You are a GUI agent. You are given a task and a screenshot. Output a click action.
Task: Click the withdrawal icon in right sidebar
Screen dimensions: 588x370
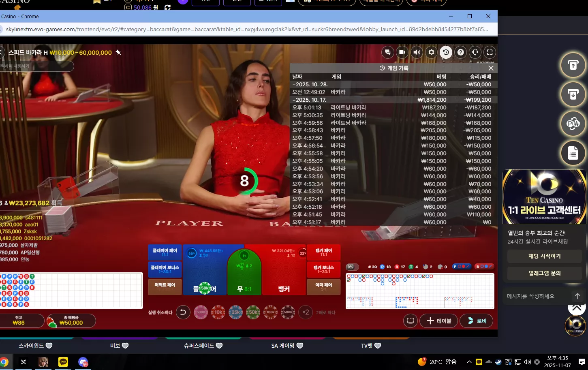pyautogui.click(x=573, y=94)
